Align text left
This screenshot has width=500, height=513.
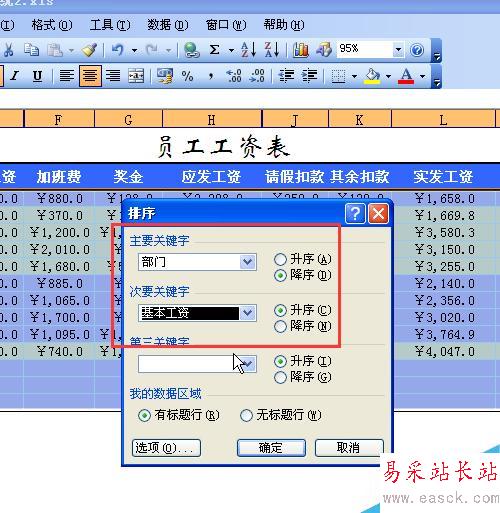[x=67, y=76]
